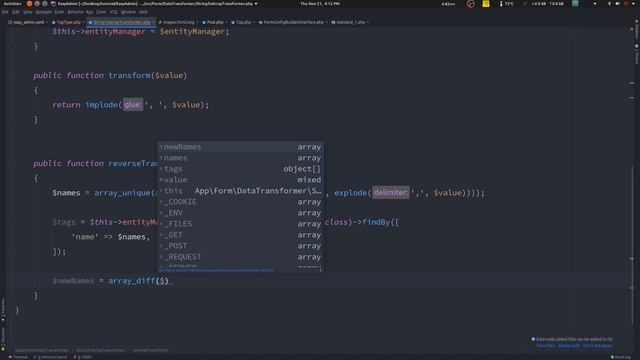
Task: Click the explode function call
Action: pyautogui.click(x=351, y=193)
